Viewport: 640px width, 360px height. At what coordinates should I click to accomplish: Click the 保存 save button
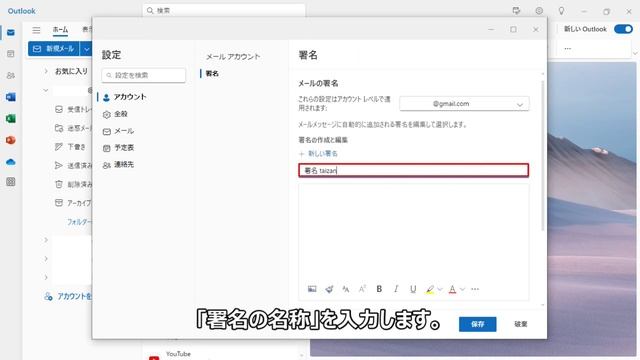[478, 324]
